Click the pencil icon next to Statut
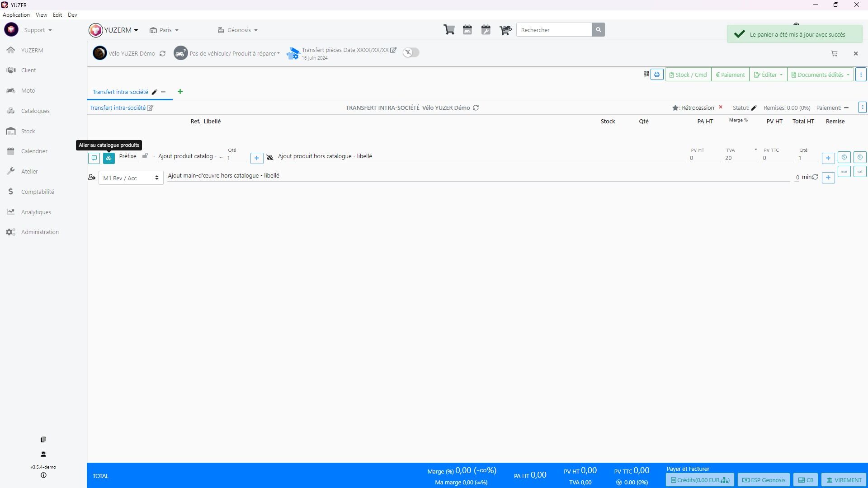 pyautogui.click(x=754, y=108)
